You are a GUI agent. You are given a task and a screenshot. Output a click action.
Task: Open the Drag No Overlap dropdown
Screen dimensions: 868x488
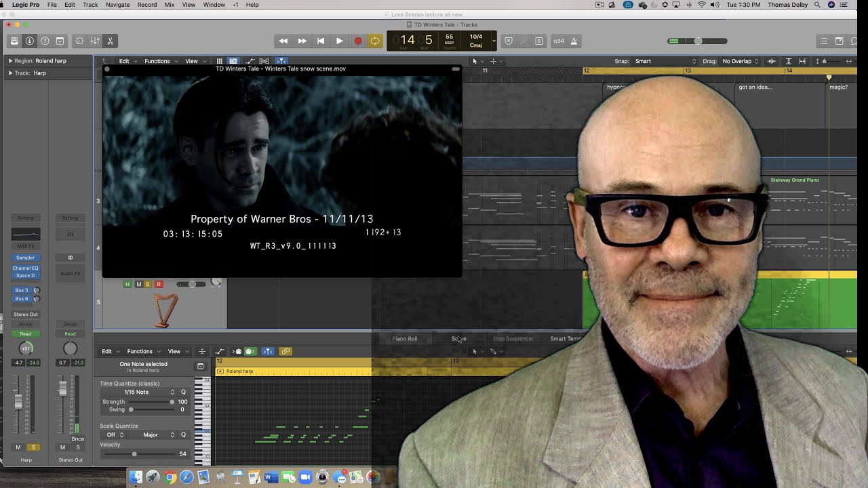(741, 61)
